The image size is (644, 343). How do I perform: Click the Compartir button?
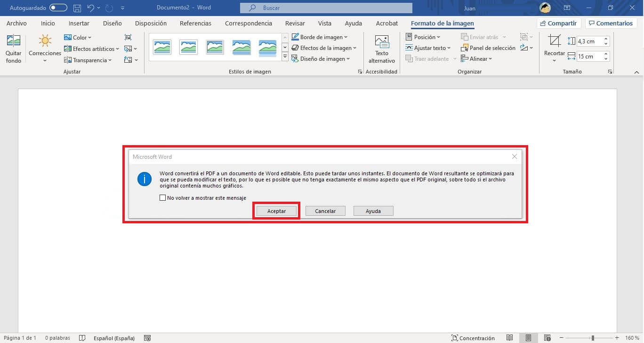[559, 23]
